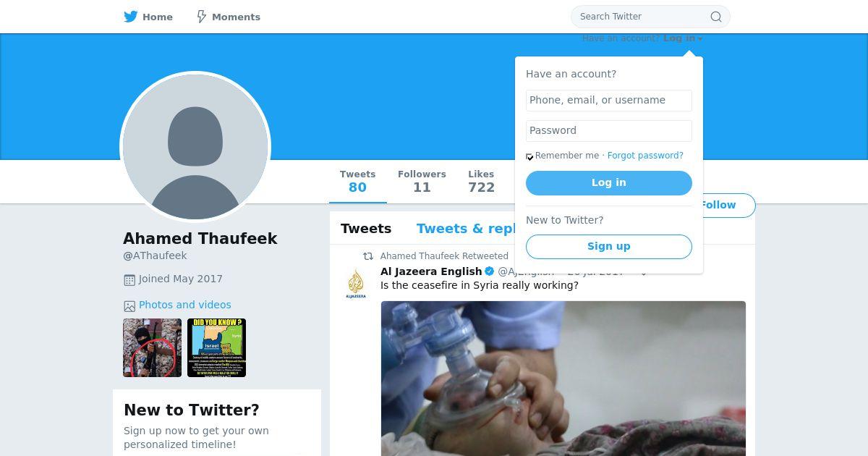
Task: Toggle the Remember me checkbox
Action: pos(529,156)
